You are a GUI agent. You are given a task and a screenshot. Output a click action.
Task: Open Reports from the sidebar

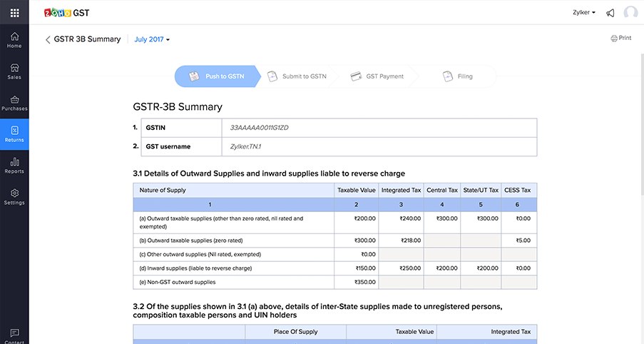pyautogui.click(x=14, y=166)
